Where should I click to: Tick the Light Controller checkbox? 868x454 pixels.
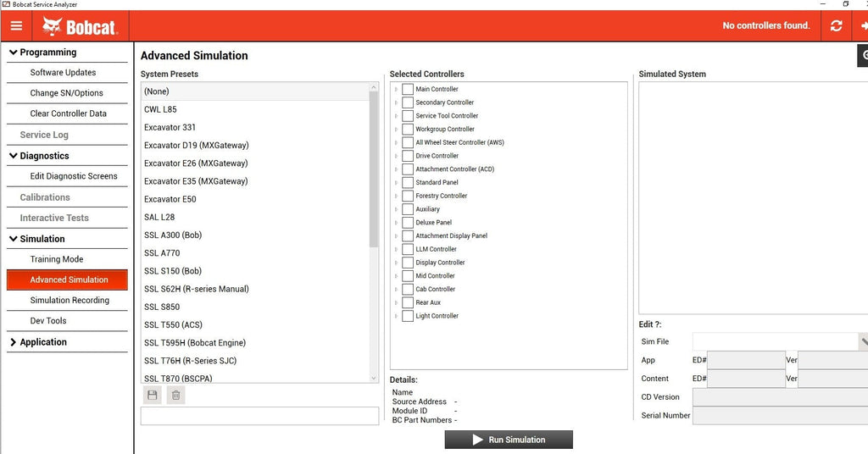click(x=408, y=316)
